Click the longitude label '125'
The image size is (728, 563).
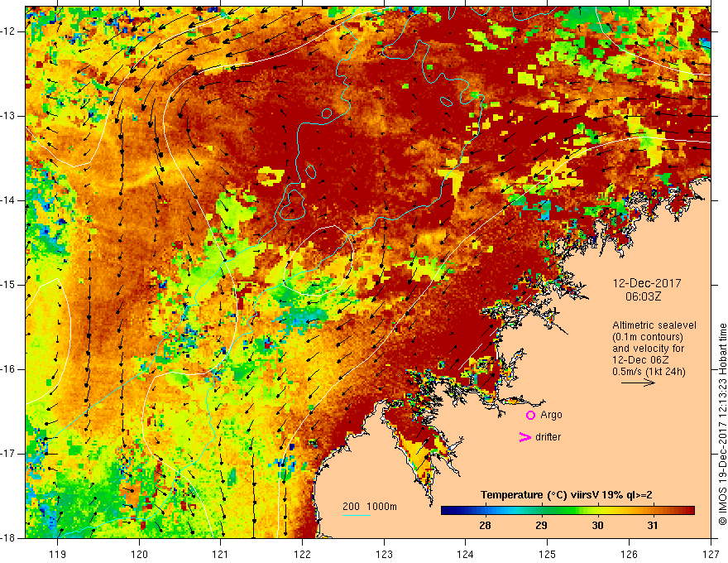[x=548, y=554]
